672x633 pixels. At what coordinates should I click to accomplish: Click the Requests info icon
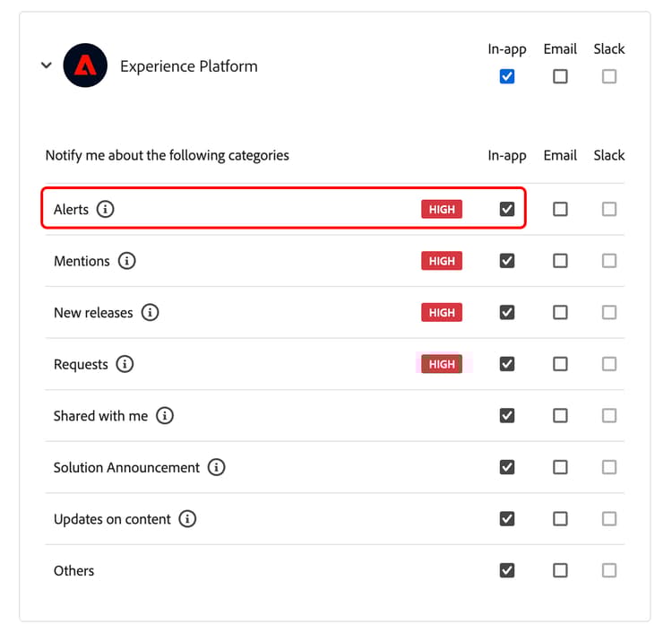[x=125, y=364]
